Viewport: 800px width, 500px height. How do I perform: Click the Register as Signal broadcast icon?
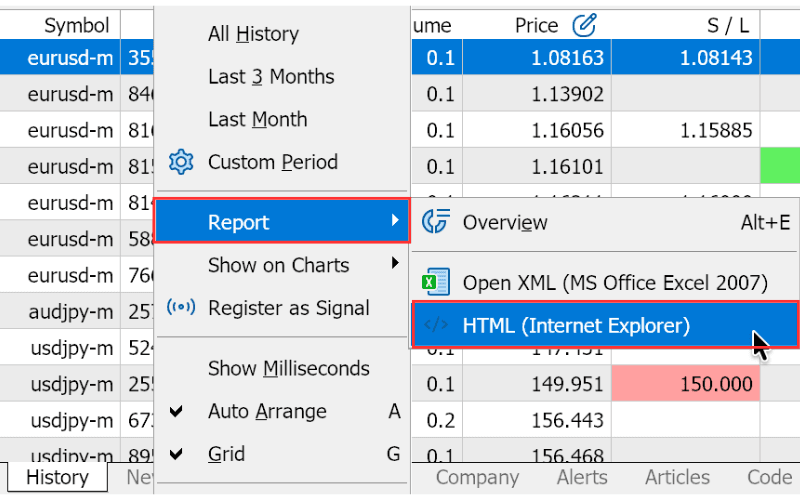pyautogui.click(x=181, y=307)
